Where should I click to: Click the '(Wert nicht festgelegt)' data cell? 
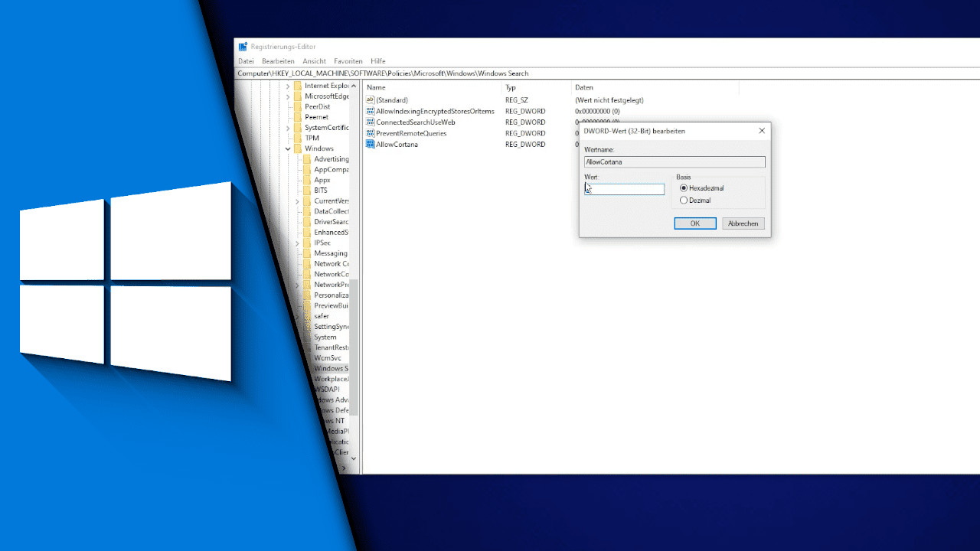pyautogui.click(x=609, y=100)
